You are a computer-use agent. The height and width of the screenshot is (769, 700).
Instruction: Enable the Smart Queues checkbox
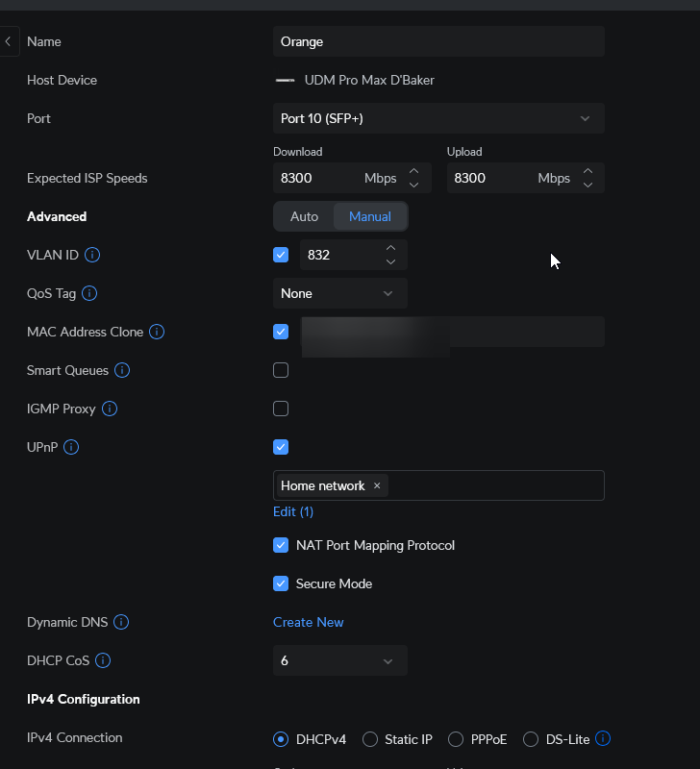281,370
